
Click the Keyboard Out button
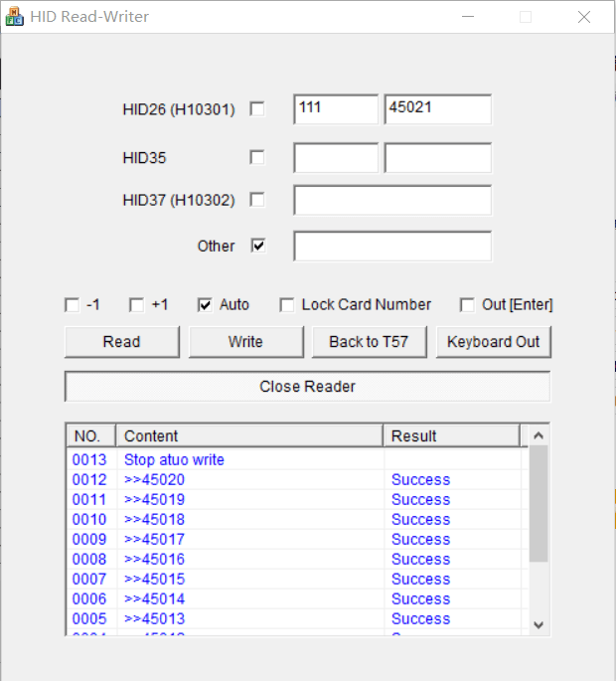click(494, 342)
